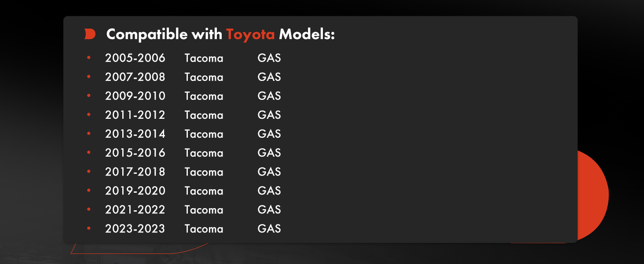This screenshot has width=644, height=264.
Task: Select the 2005-2006 year range
Action: click(135, 58)
